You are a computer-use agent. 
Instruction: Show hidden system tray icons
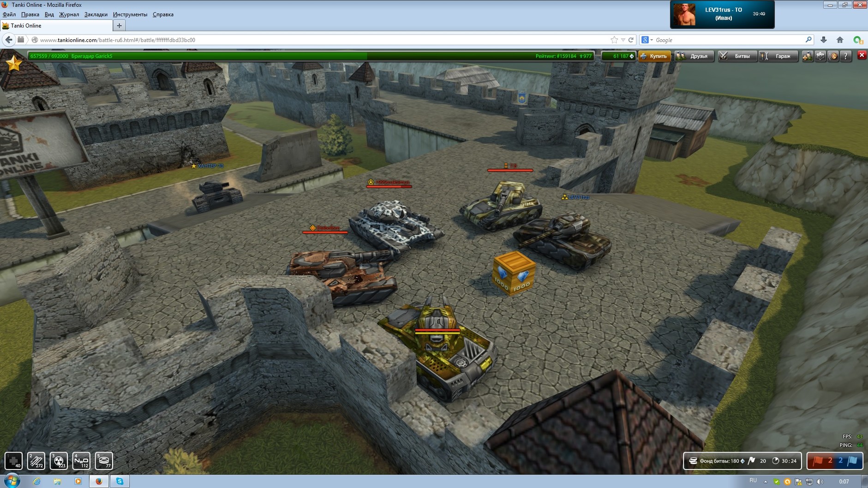766,482
